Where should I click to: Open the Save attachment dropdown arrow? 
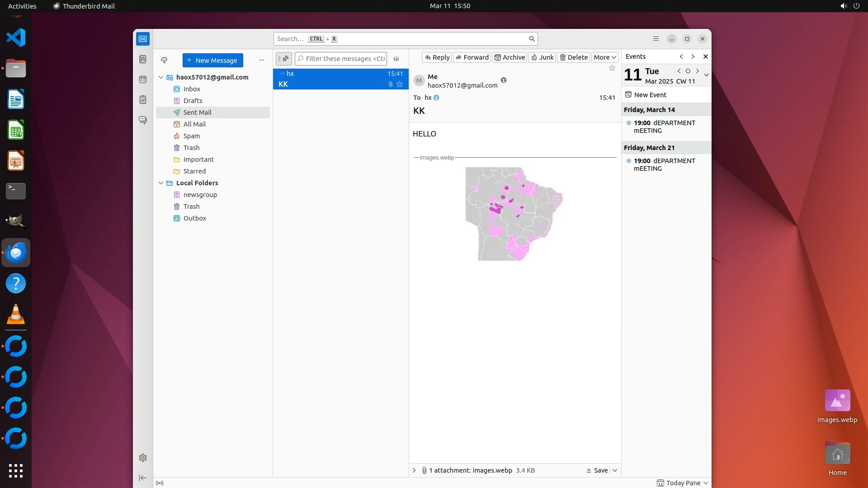[x=615, y=470]
